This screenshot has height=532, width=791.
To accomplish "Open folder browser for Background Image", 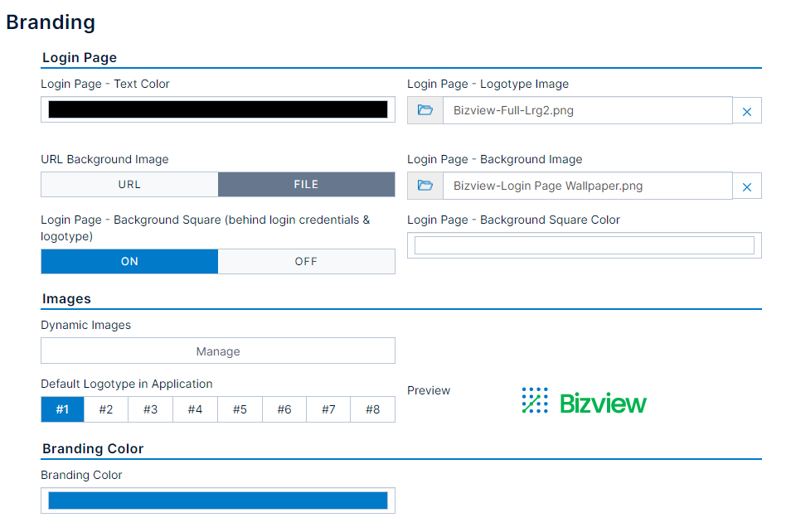I will click(425, 186).
